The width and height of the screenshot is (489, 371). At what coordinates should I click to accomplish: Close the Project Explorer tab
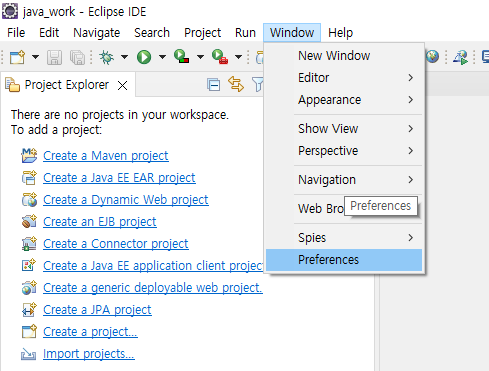123,86
